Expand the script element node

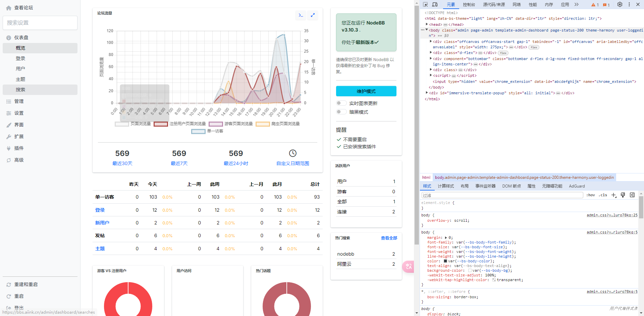coord(431,75)
